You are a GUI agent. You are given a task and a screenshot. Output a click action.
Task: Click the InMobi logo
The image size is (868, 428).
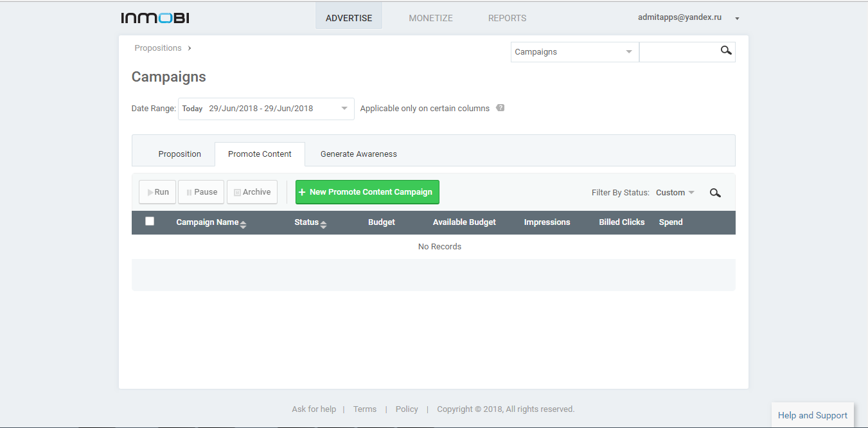pyautogui.click(x=155, y=18)
